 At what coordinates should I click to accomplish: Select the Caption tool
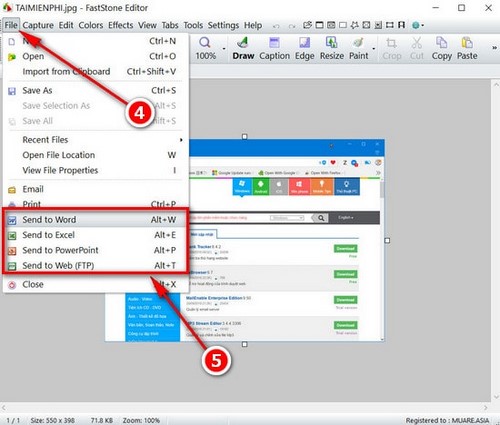click(x=274, y=48)
